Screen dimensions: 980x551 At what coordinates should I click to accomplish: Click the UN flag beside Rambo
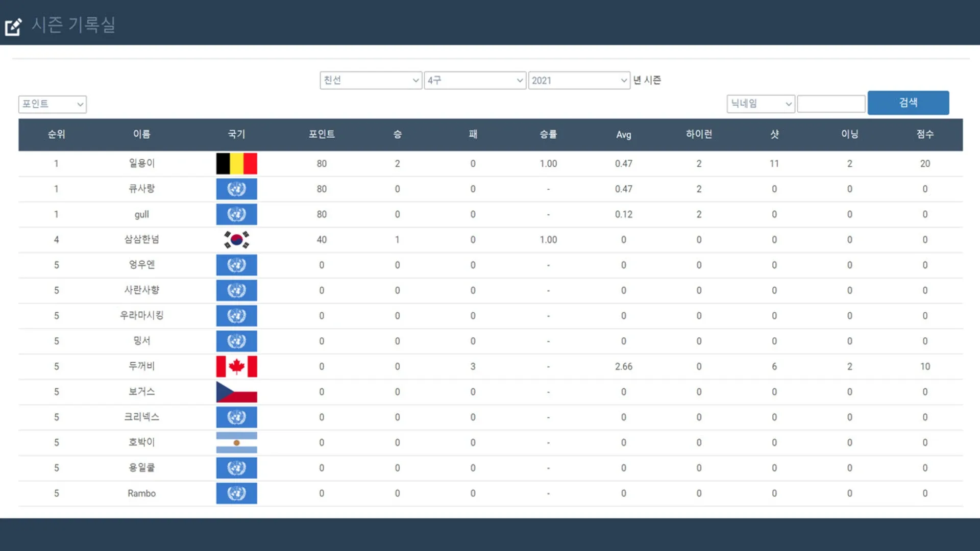[236, 493]
